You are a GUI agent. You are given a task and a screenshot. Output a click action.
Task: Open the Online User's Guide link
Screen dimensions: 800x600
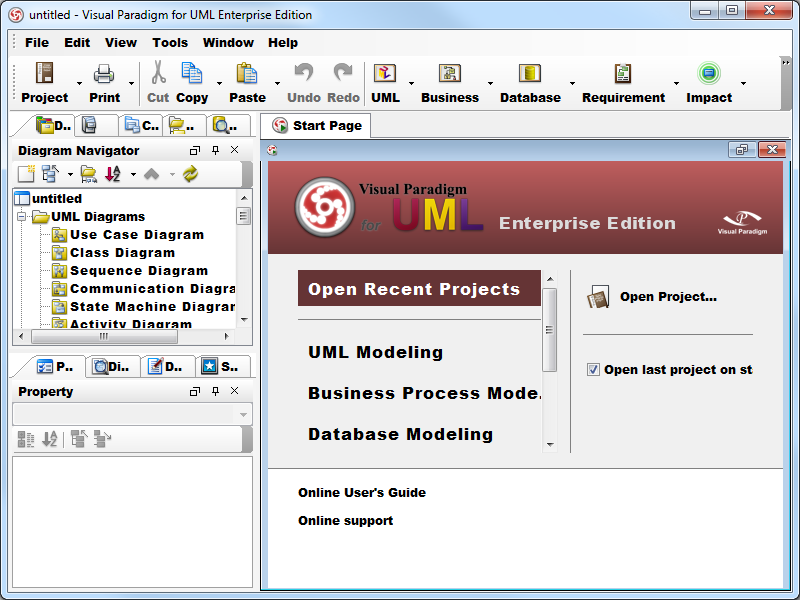tap(362, 492)
